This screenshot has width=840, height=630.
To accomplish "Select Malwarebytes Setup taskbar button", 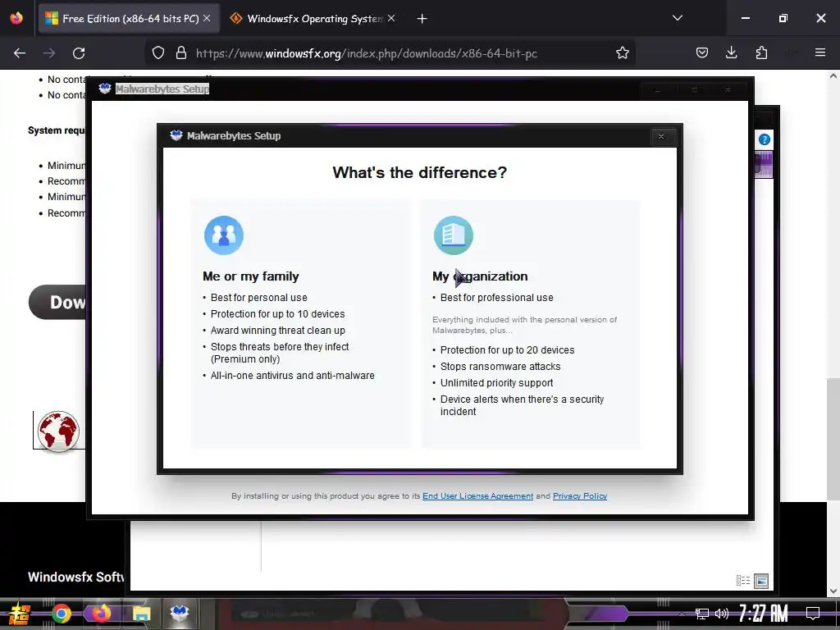I will pos(180,613).
